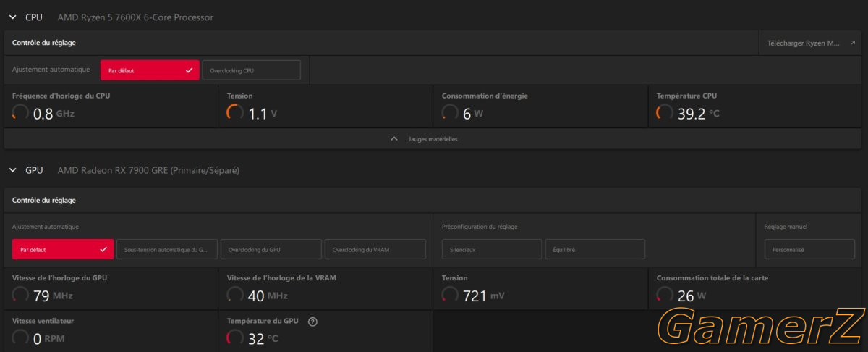Image resolution: width=868 pixels, height=352 pixels.
Task: Click the CPU Ajustement automatique label
Action: coord(51,70)
